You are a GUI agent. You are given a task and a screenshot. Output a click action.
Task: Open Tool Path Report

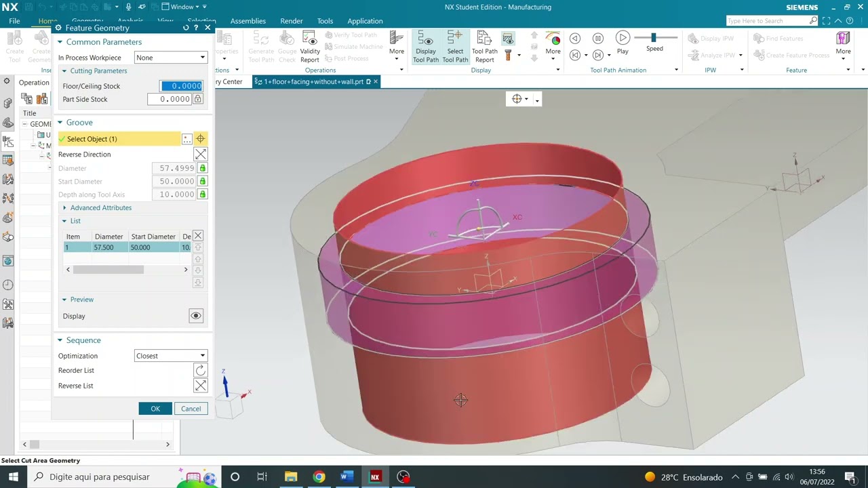(x=484, y=46)
